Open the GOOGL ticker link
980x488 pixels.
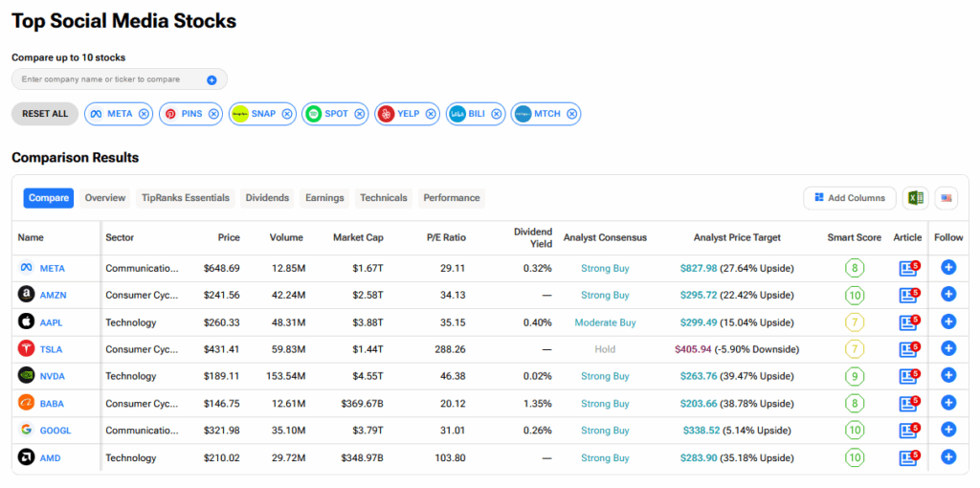coord(55,431)
